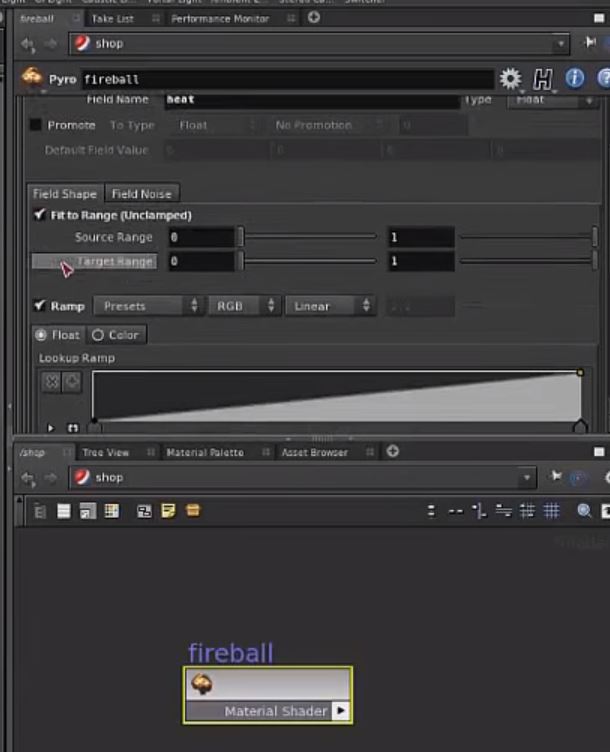Click the pyro icon on fireball node
The height and width of the screenshot is (752, 610).
coord(201,683)
